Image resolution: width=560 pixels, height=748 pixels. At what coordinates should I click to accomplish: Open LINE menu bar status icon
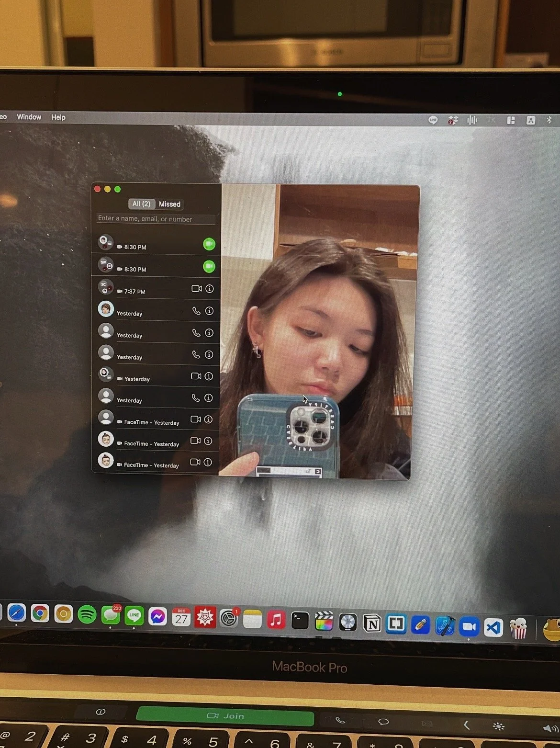pyautogui.click(x=433, y=120)
